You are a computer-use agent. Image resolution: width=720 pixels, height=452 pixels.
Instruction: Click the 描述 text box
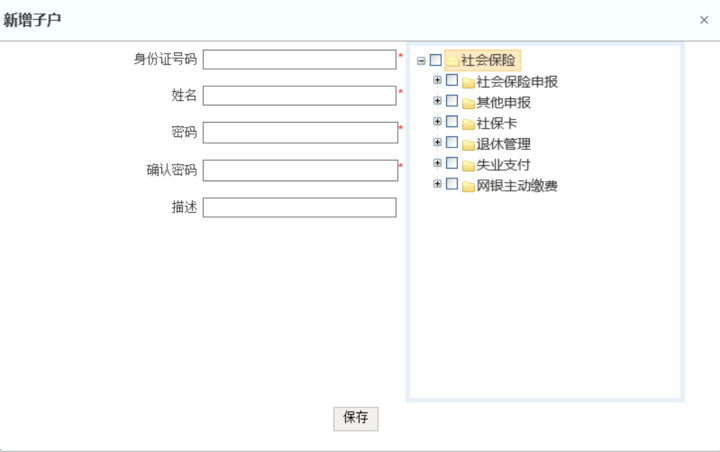click(300, 208)
